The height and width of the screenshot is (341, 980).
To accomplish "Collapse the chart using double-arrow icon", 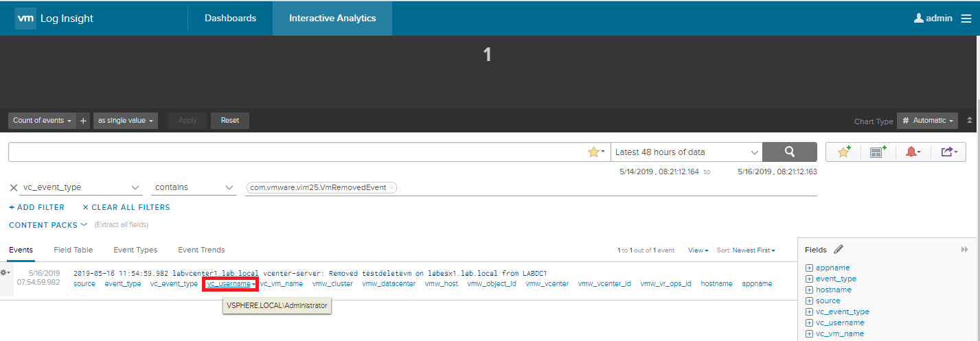I will pos(970,120).
